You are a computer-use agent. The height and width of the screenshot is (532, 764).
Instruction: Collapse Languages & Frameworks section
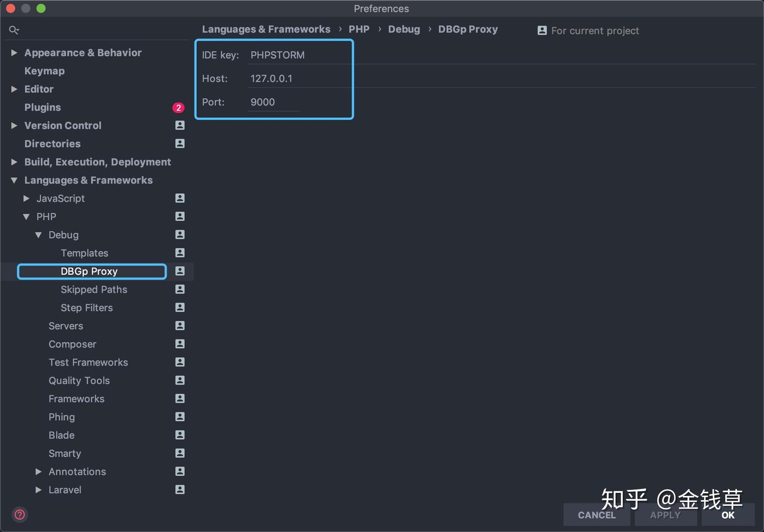point(14,180)
